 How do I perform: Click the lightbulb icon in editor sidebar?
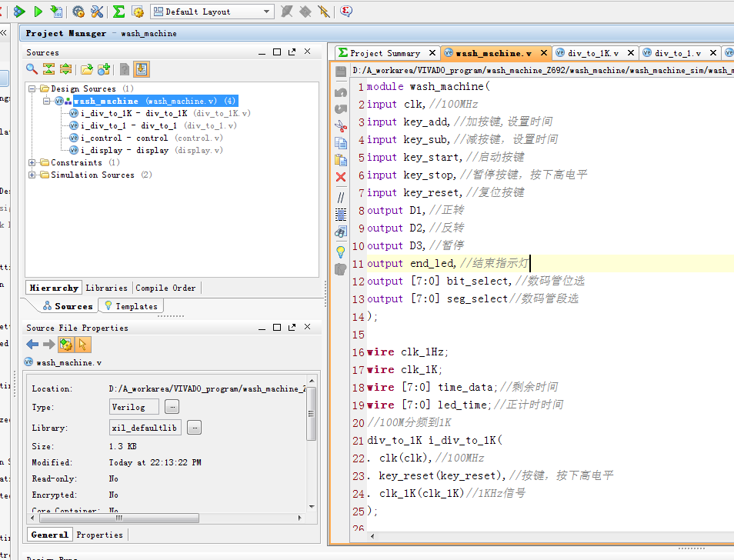[341, 251]
